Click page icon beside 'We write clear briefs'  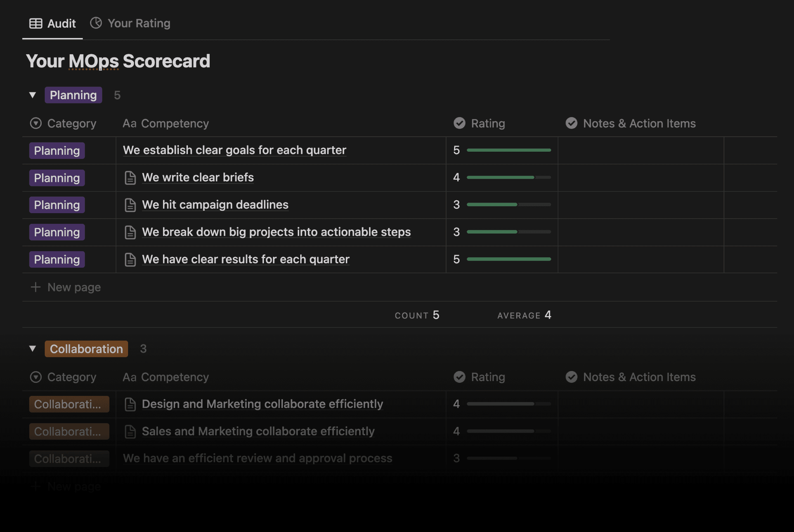(x=130, y=178)
